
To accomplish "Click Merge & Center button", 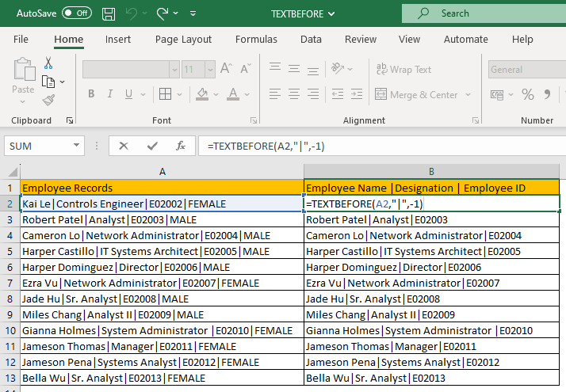I will coord(416,94).
